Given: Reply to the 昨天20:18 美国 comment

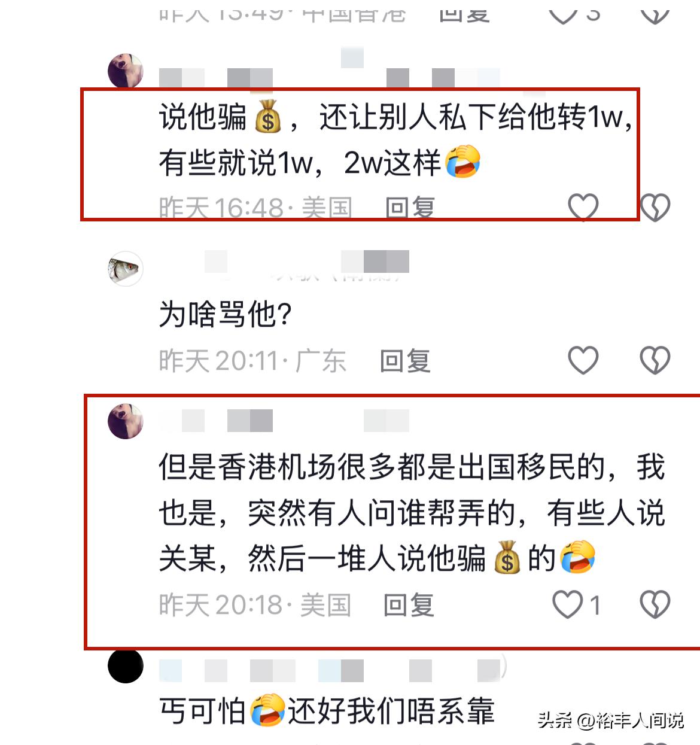Looking at the screenshot, I should 409,605.
